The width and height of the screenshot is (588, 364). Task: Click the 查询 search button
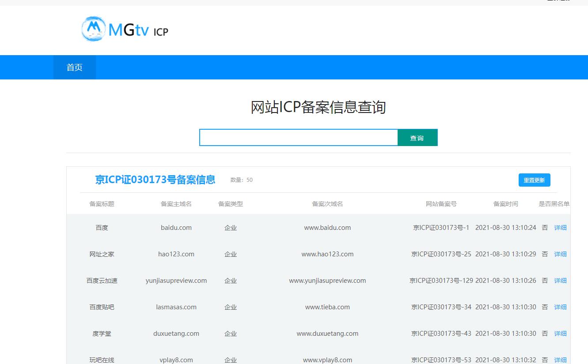[417, 137]
